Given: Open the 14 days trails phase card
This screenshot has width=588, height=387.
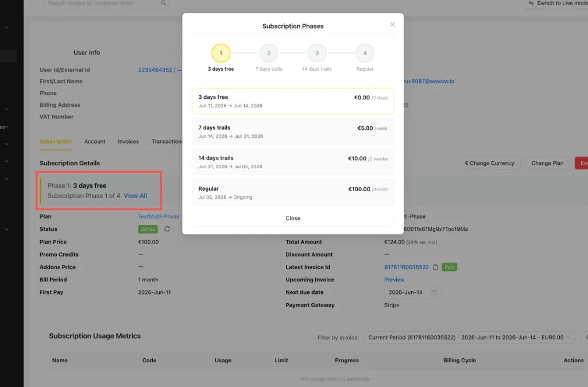Looking at the screenshot, I should (x=293, y=162).
